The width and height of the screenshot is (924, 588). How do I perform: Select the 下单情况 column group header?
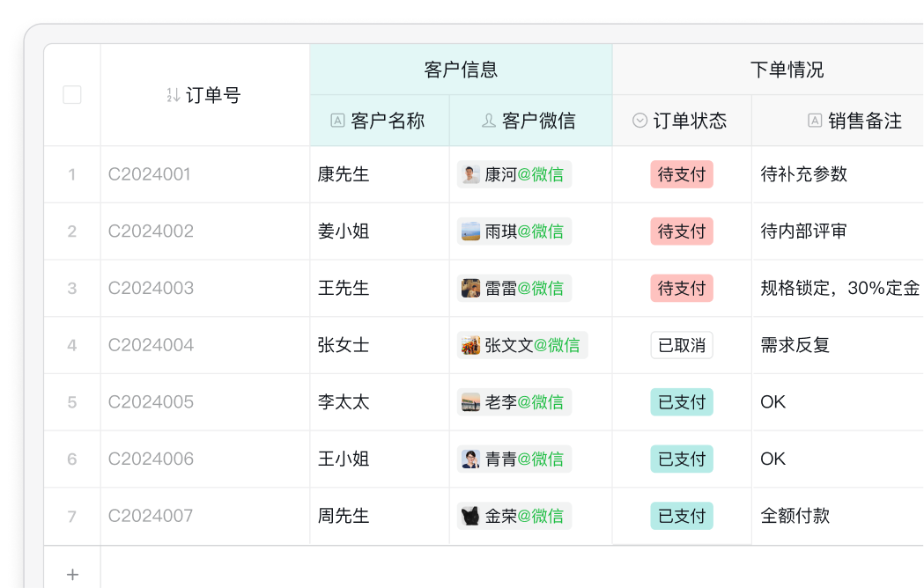click(x=768, y=70)
